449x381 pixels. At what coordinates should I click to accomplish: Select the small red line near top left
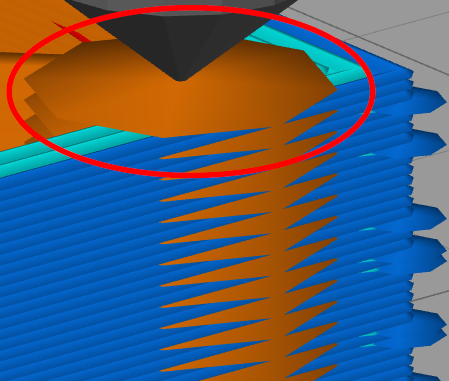[71, 32]
